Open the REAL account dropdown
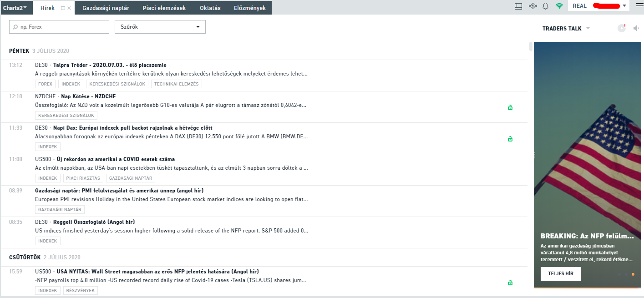644x298 pixels. click(x=624, y=6)
